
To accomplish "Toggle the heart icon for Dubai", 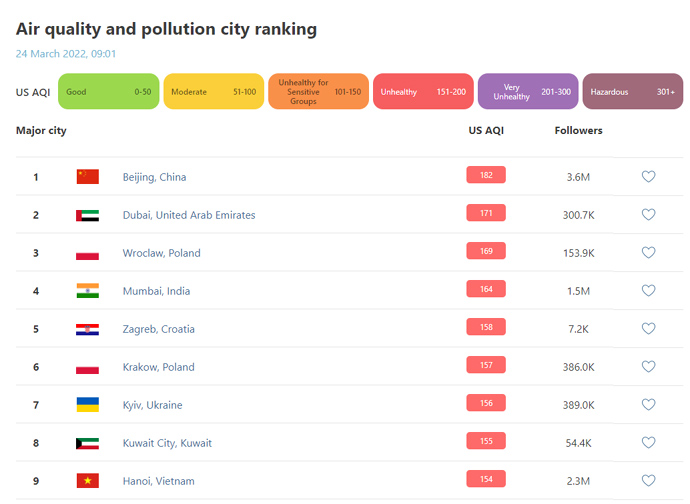I will point(648,215).
